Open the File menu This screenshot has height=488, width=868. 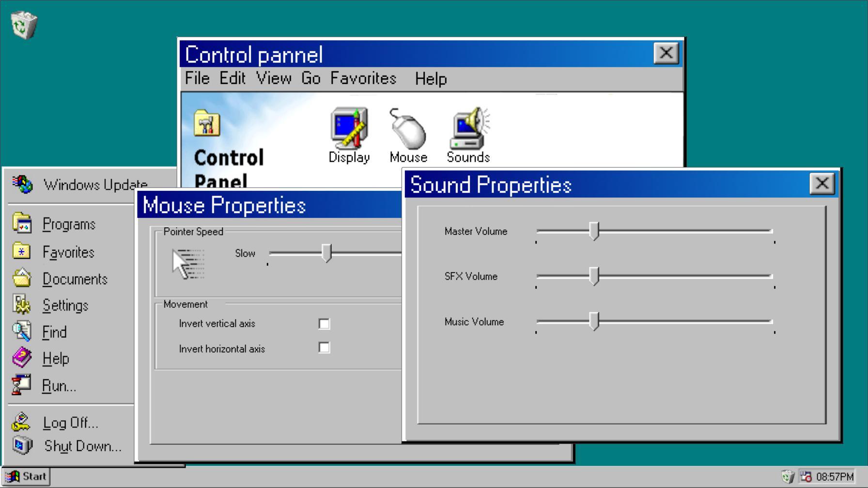(x=197, y=78)
